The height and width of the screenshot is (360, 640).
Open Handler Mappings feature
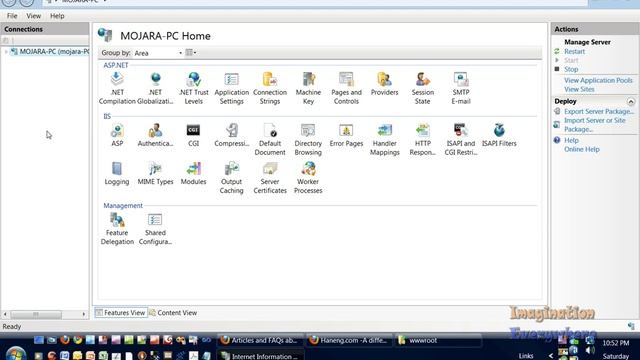pos(384,139)
